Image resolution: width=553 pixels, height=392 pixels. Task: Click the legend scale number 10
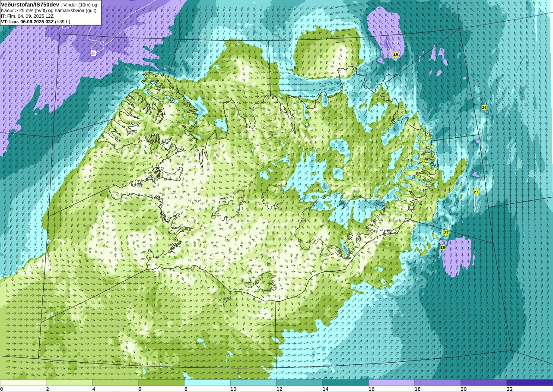pyautogui.click(x=233, y=389)
